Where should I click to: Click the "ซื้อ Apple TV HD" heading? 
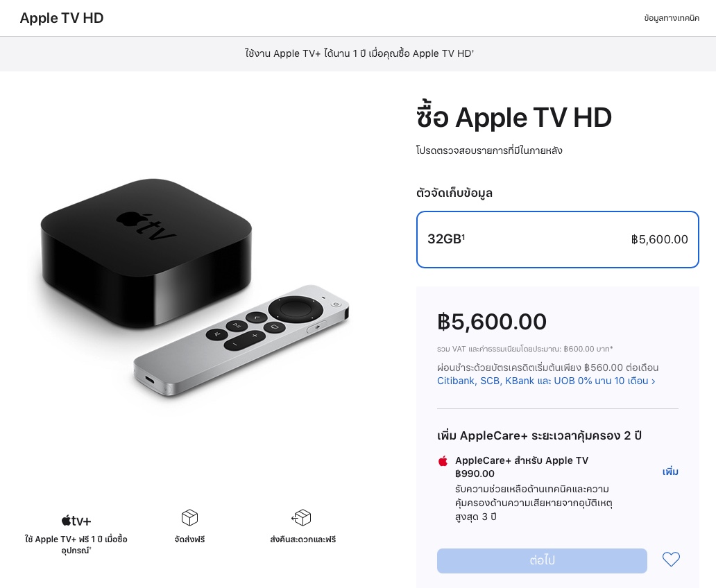pos(513,118)
